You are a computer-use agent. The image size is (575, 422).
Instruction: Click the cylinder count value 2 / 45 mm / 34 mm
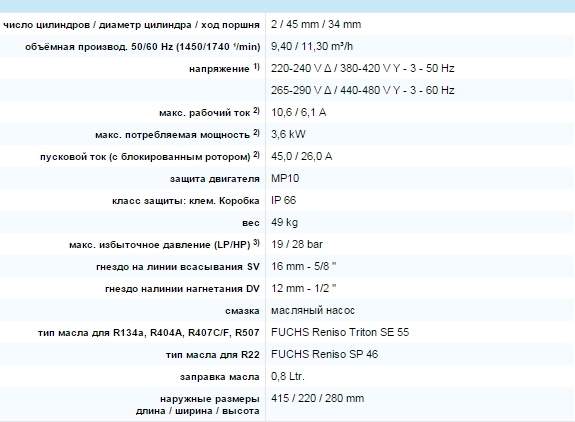click(316, 25)
